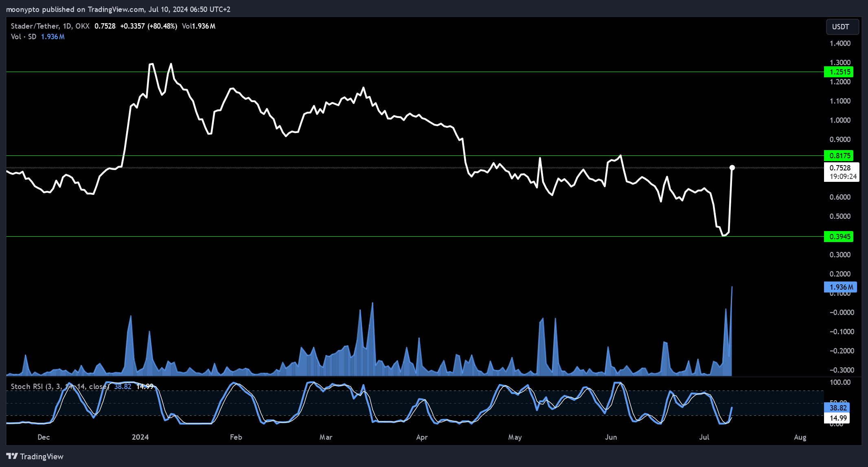Viewport: 868px width, 467px height.
Task: Click the May label on the time axis
Action: coord(515,437)
